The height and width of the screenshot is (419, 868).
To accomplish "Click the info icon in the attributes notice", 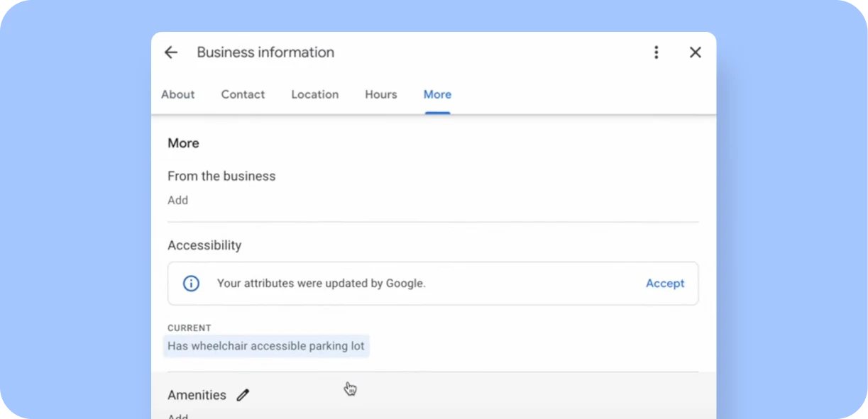I will click(190, 283).
